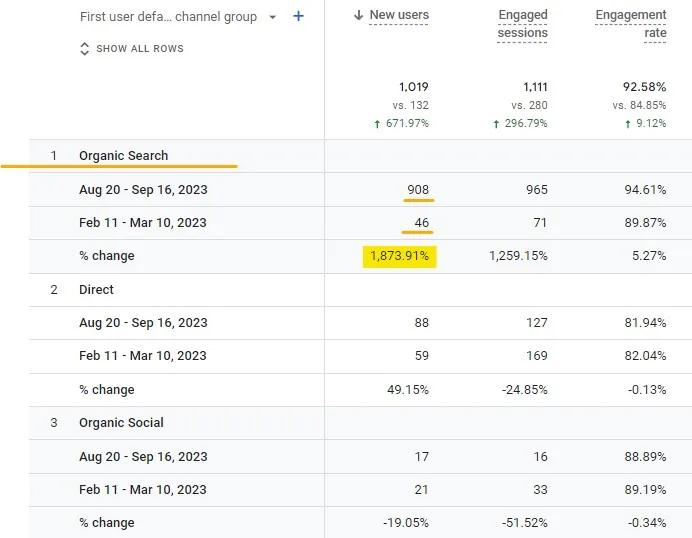Click the 81.94% engagement rate value
The width and height of the screenshot is (692, 538).
[645, 323]
